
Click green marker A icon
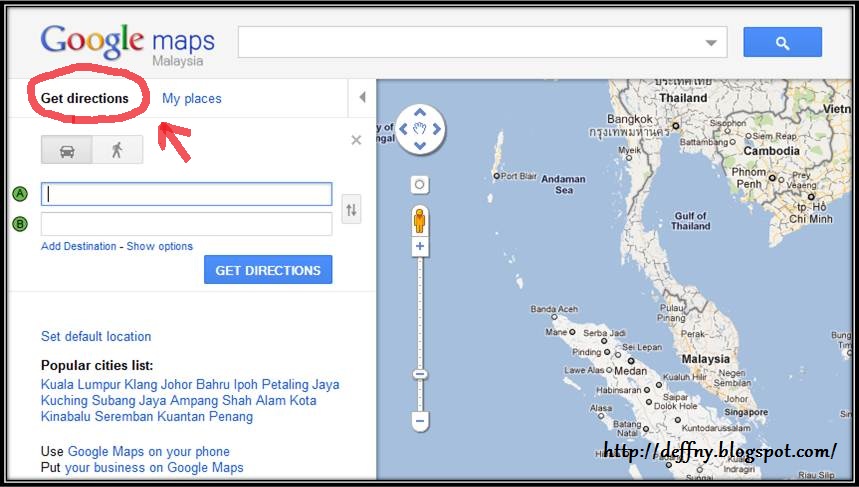[20, 194]
